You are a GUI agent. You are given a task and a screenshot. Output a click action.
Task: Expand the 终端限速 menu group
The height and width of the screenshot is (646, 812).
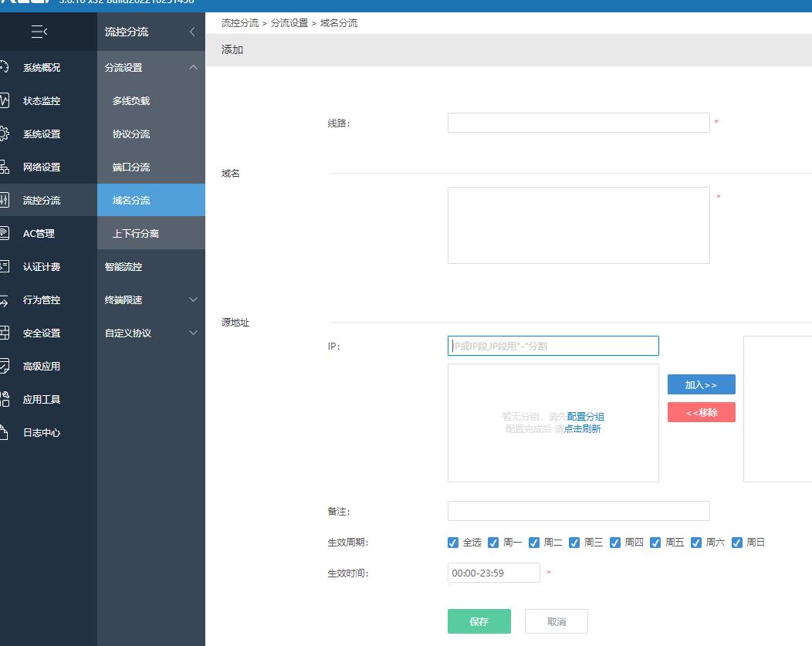pos(193,299)
